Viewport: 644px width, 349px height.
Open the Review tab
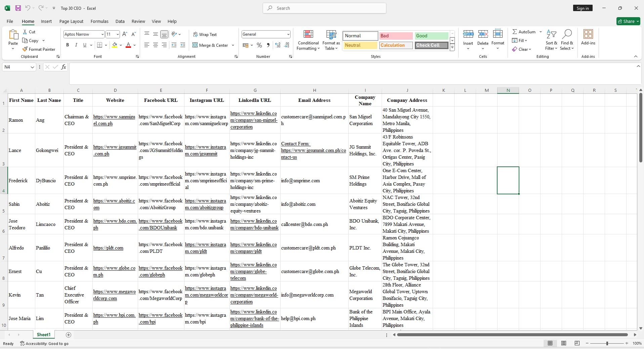(138, 21)
